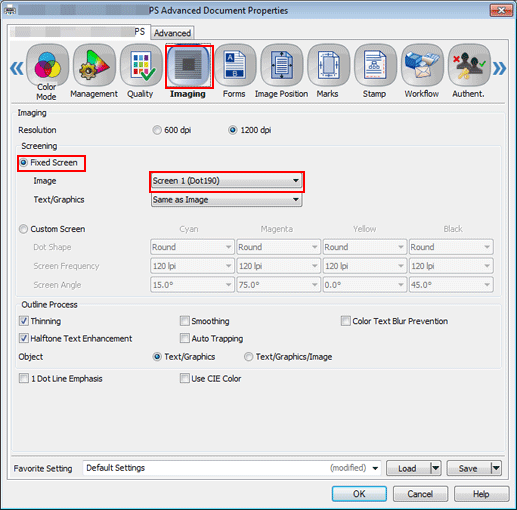Click the Save button
The width and height of the screenshot is (517, 510).
tap(469, 468)
